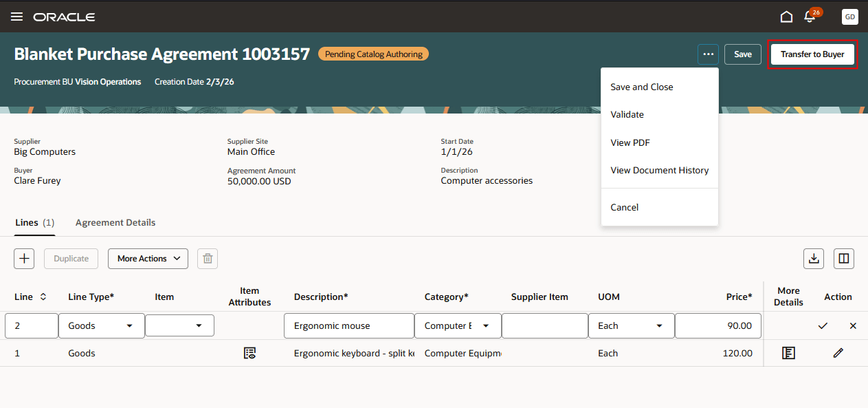Click the Line Type column header
868x408 pixels.
pyautogui.click(x=91, y=297)
